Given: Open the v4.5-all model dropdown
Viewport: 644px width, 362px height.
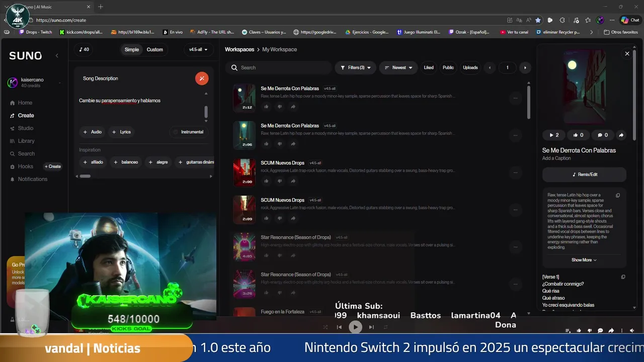Looking at the screenshot, I should click(x=198, y=49).
